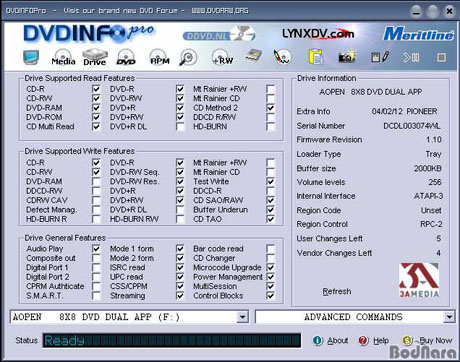Screen dimensions: 460x362
Task: Toggle DVD+R DL read checkbox
Action: pos(180,127)
